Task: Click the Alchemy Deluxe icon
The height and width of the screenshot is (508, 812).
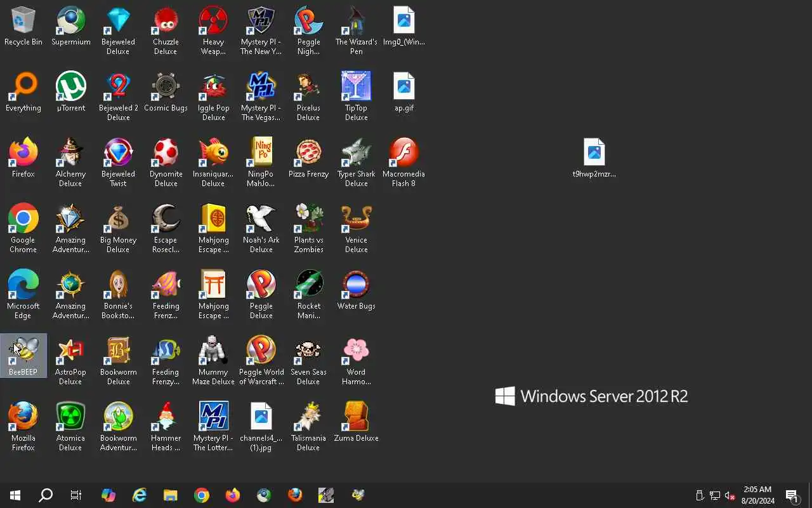Action: tap(70, 163)
